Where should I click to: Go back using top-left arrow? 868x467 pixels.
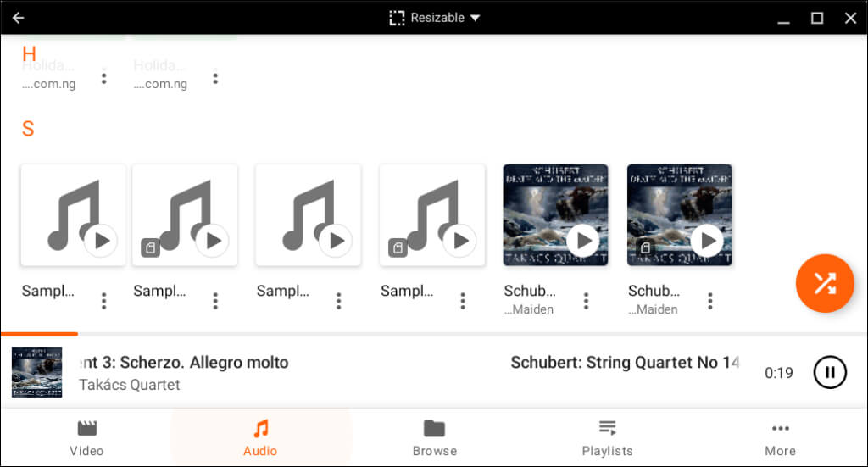tap(18, 18)
